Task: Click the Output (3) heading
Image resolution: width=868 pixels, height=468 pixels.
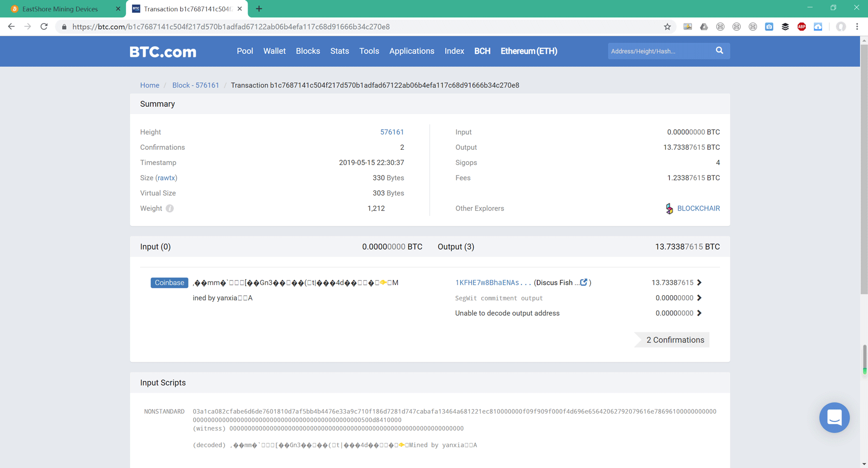Action: tap(456, 247)
